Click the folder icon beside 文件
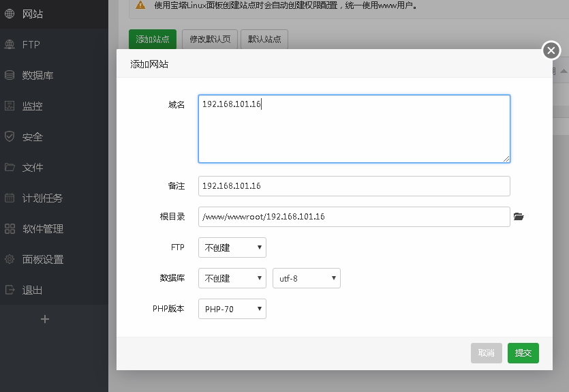This screenshot has height=392, width=569. click(x=10, y=167)
